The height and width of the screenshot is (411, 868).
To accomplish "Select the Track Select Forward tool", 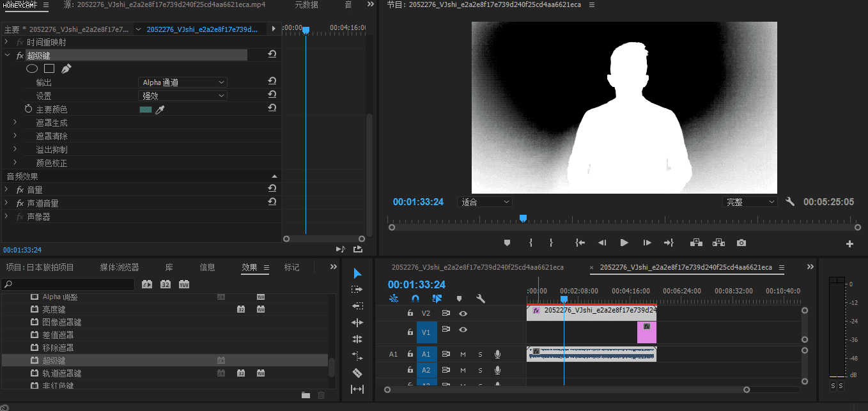I will pos(357,290).
